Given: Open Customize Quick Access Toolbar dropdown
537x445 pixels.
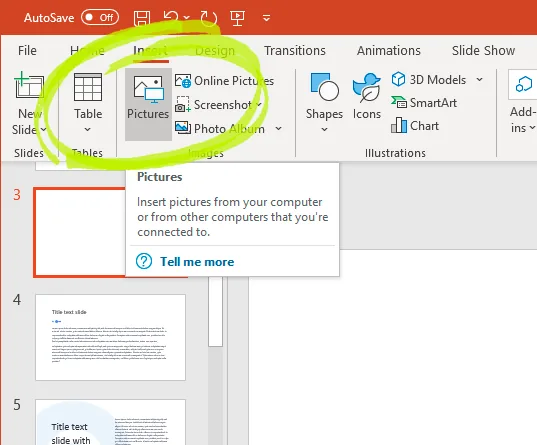Looking at the screenshot, I should (266, 18).
